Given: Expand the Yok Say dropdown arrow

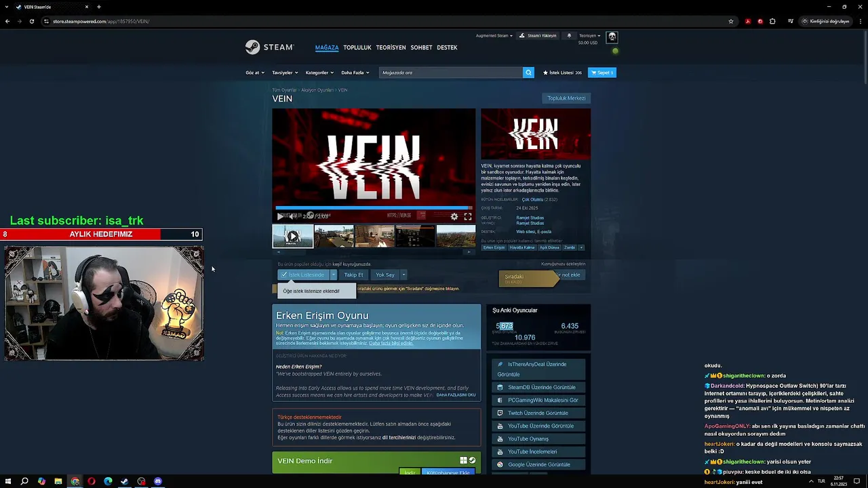Looking at the screenshot, I should pos(403,274).
